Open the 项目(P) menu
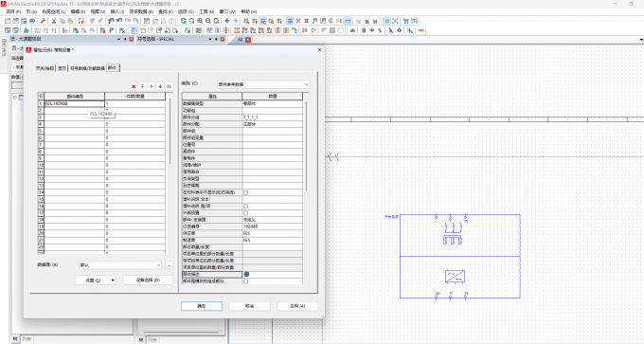Screen dimensions: 644x344 (13, 12)
